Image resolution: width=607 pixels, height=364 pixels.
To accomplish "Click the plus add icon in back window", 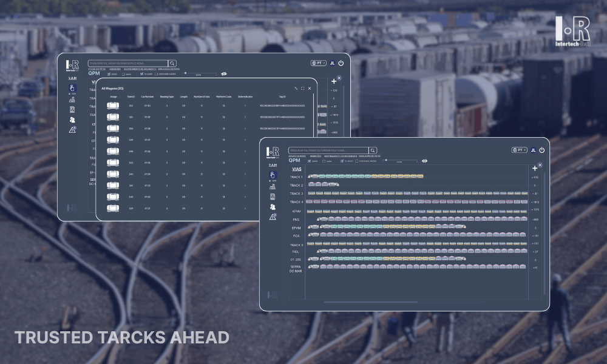I will pyautogui.click(x=334, y=81).
